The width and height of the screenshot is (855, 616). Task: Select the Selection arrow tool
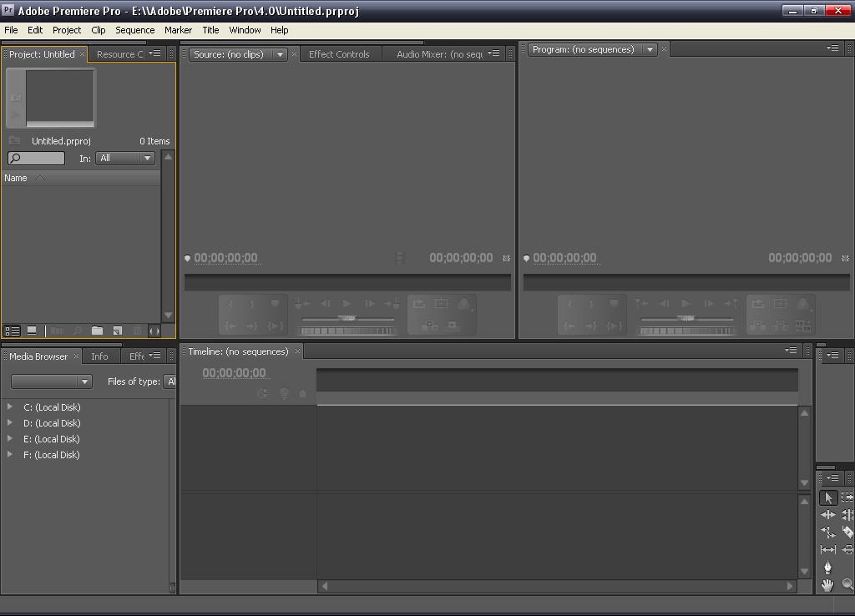coord(827,497)
